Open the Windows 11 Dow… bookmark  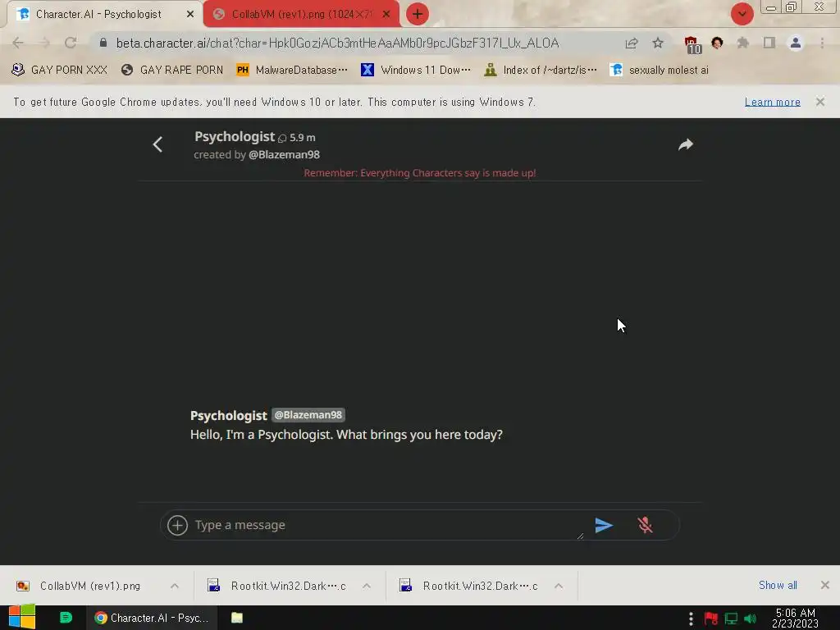click(416, 70)
